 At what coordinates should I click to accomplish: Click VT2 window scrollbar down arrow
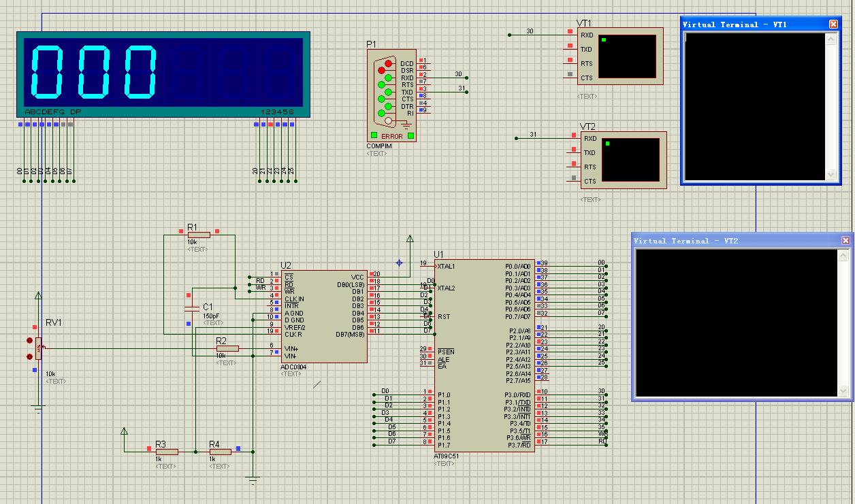pos(843,391)
